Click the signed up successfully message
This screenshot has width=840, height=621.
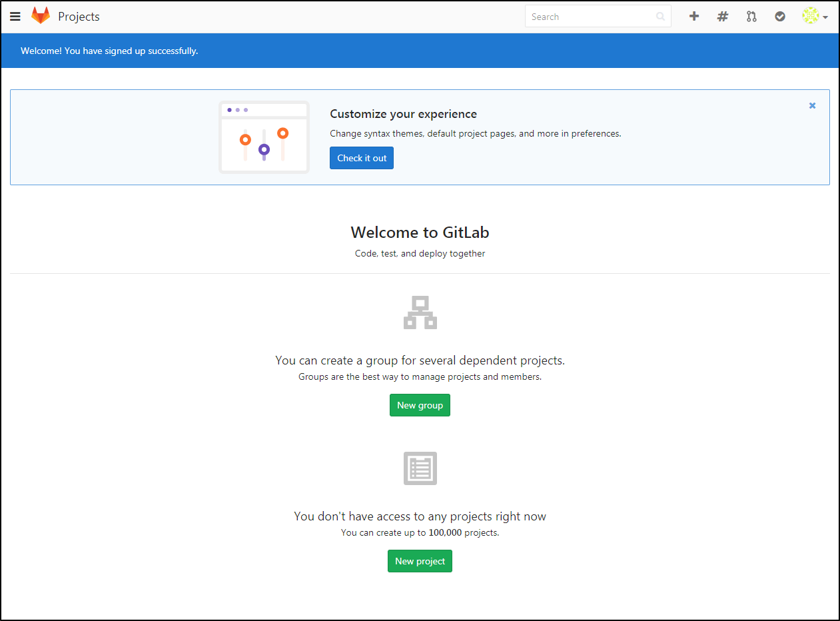tap(109, 51)
